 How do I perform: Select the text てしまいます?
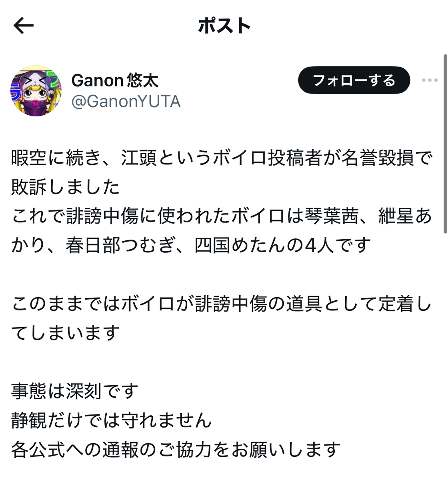(66, 333)
